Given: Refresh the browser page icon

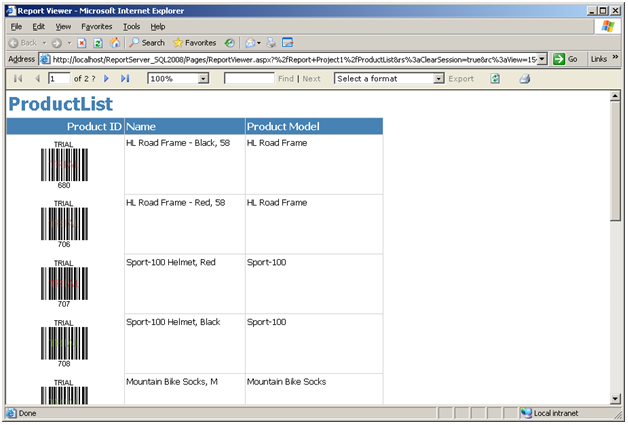Looking at the screenshot, I should click(98, 43).
